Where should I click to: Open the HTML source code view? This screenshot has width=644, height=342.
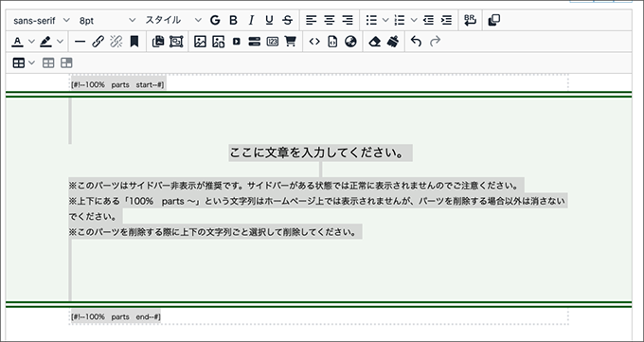tap(314, 42)
